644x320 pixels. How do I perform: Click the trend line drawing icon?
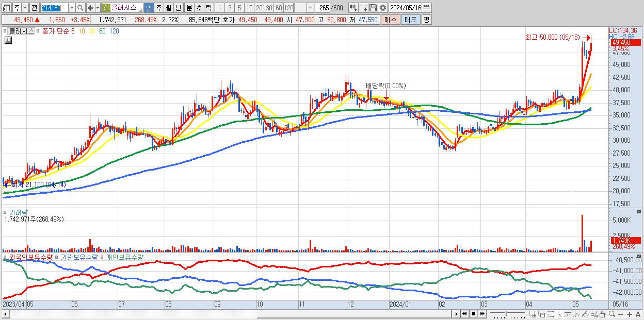coord(568,314)
